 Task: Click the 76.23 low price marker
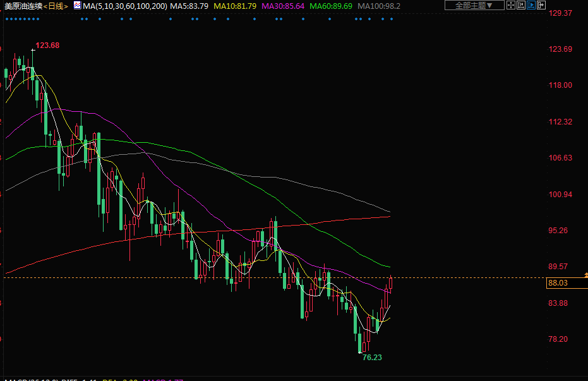371,357
